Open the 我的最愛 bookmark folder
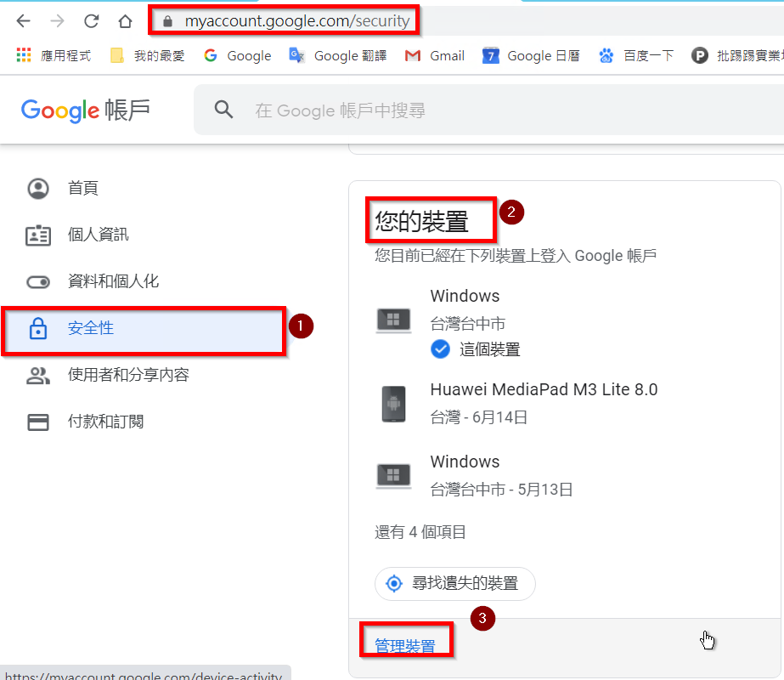 (x=148, y=55)
